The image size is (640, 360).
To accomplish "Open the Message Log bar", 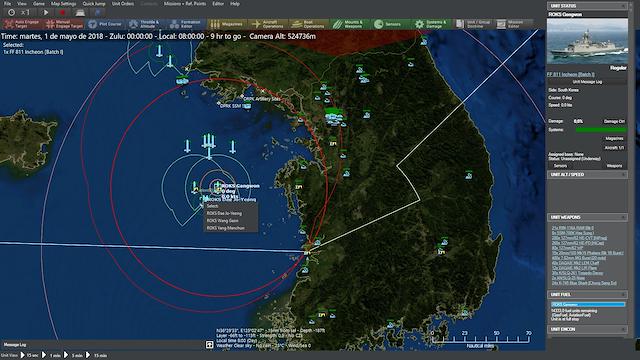I will [x=102, y=344].
